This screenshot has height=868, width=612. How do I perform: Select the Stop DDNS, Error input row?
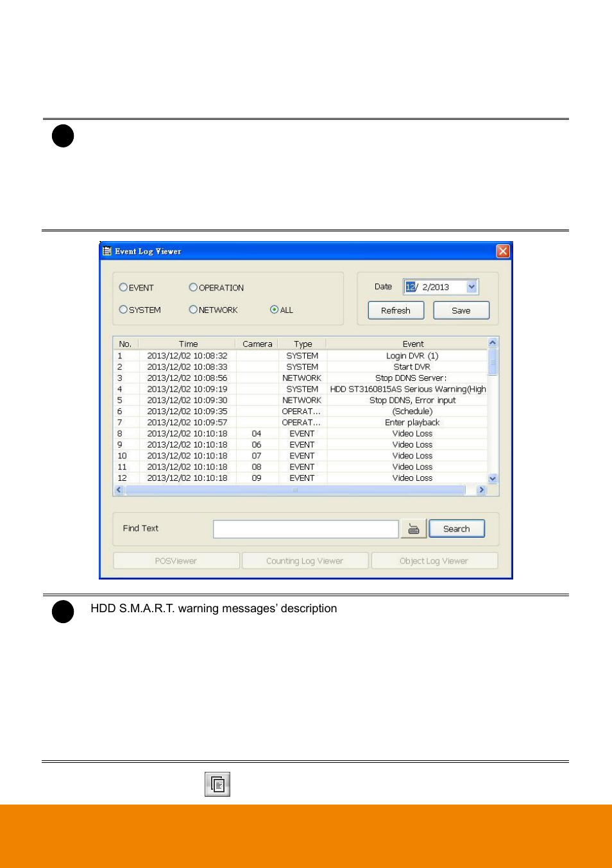pos(300,400)
